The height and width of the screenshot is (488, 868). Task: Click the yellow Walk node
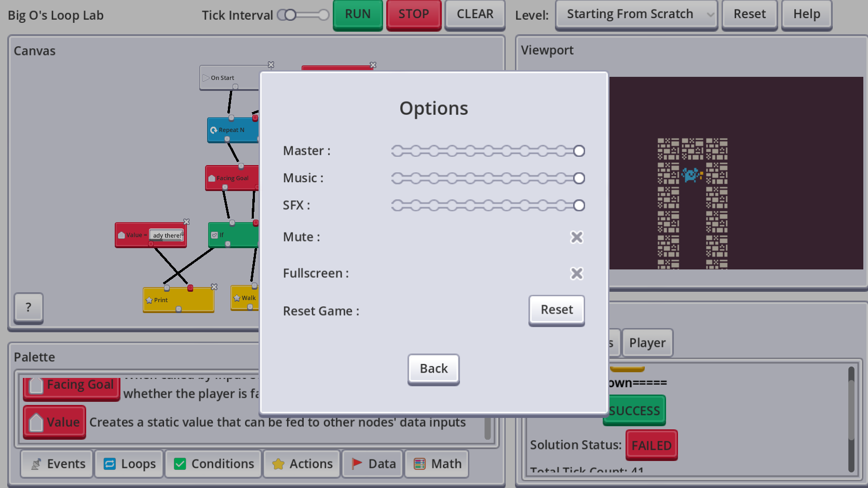pos(245,298)
